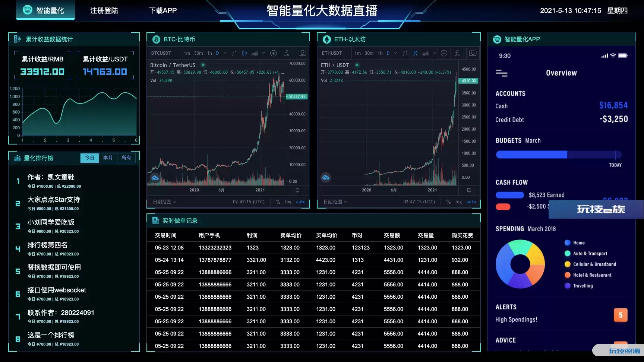This screenshot has height=362, width=644.
Task: Click BTC price label 50457.95
Action: click(x=297, y=96)
